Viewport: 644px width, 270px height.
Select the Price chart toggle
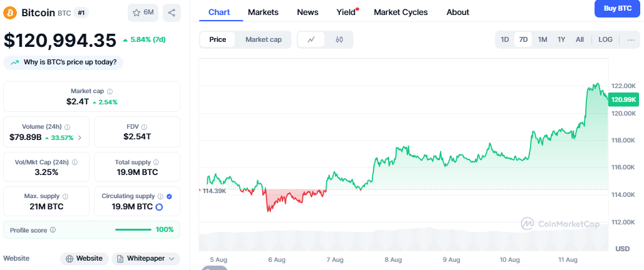[218, 40]
